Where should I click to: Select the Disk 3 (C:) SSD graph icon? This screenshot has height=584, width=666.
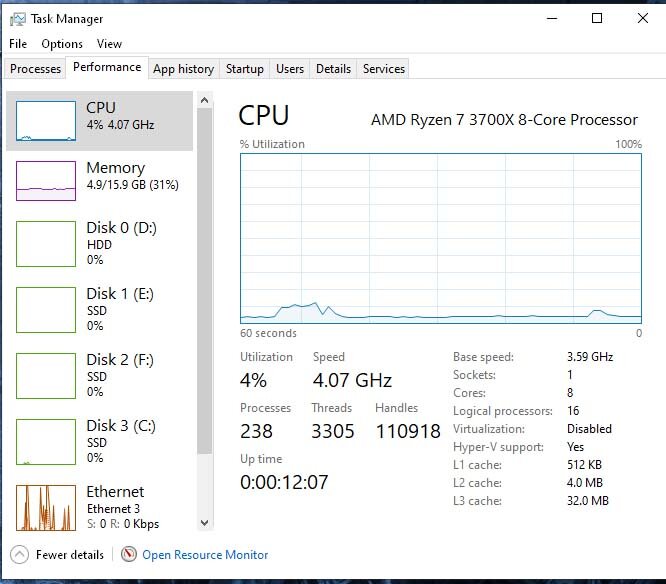tap(46, 442)
